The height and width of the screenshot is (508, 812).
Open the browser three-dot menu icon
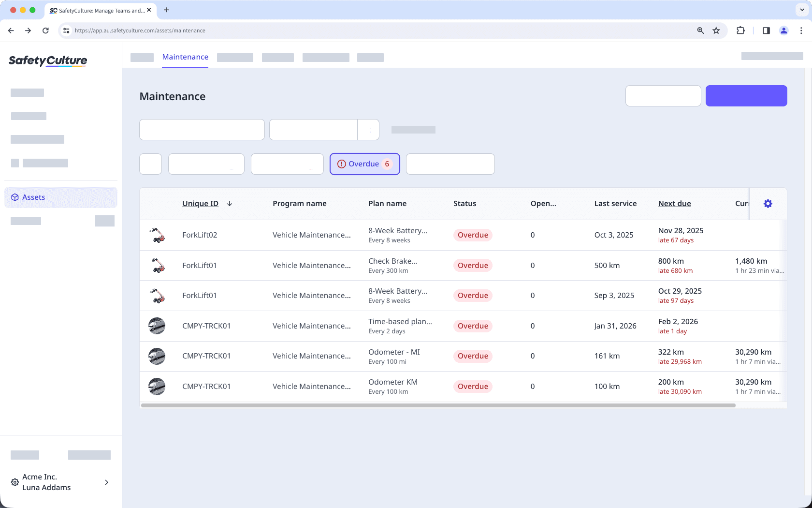click(x=801, y=30)
